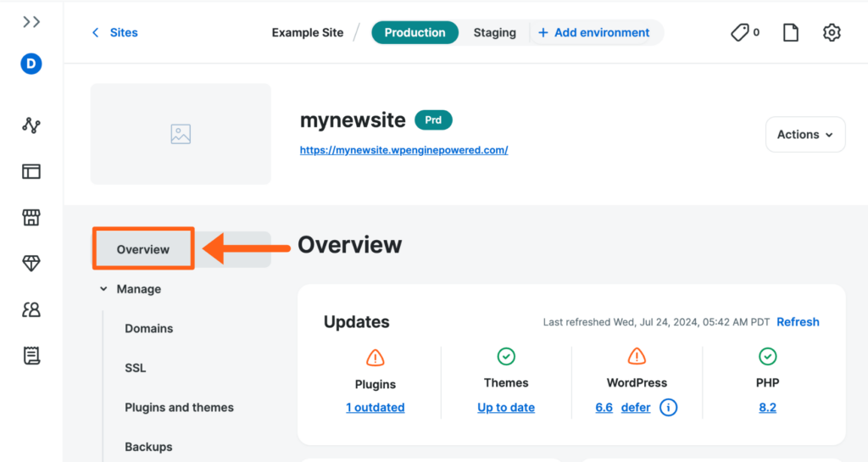Click Add environment
Viewport: 868px width, 462px height.
(594, 33)
